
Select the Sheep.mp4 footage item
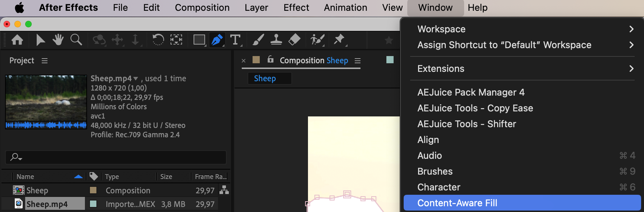click(x=47, y=204)
